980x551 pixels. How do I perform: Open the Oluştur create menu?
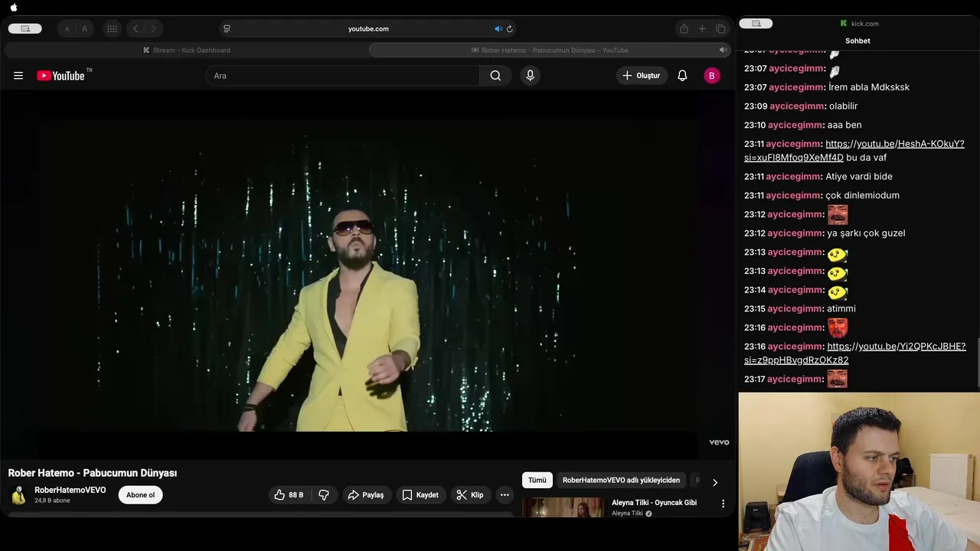tap(642, 76)
